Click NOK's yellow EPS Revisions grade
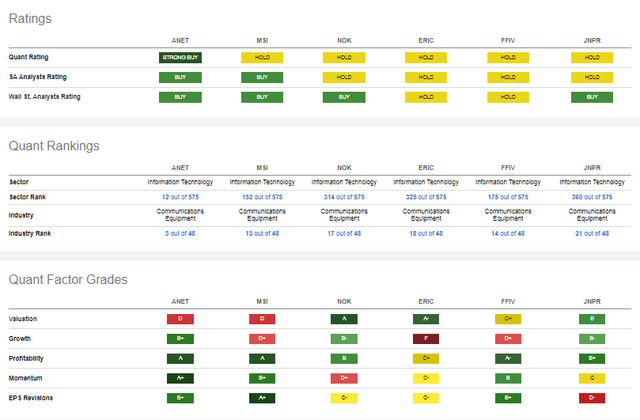 click(344, 398)
